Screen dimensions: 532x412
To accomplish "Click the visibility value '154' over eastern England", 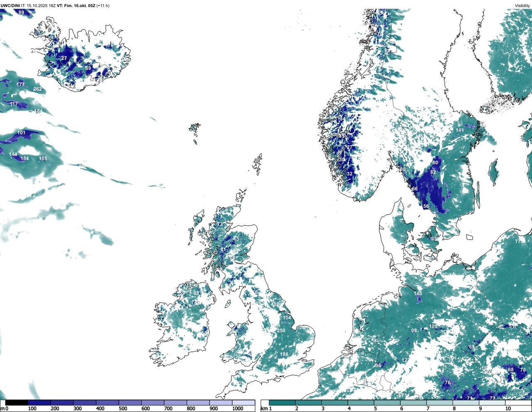I will tap(287, 318).
